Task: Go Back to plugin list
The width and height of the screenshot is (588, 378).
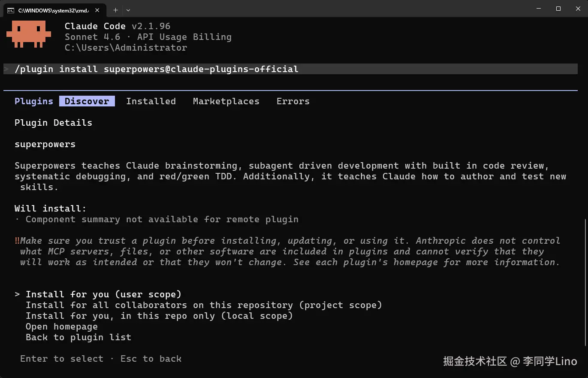Action: point(78,337)
